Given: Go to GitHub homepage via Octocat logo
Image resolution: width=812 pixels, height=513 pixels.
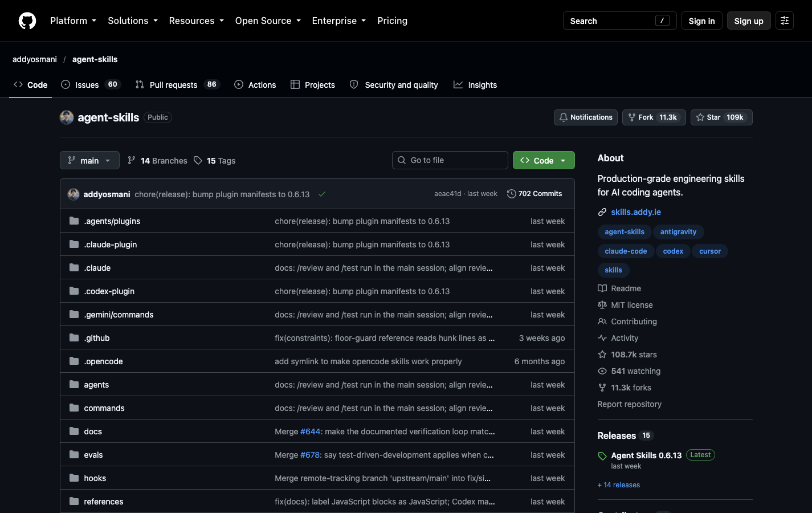Looking at the screenshot, I should click(27, 21).
